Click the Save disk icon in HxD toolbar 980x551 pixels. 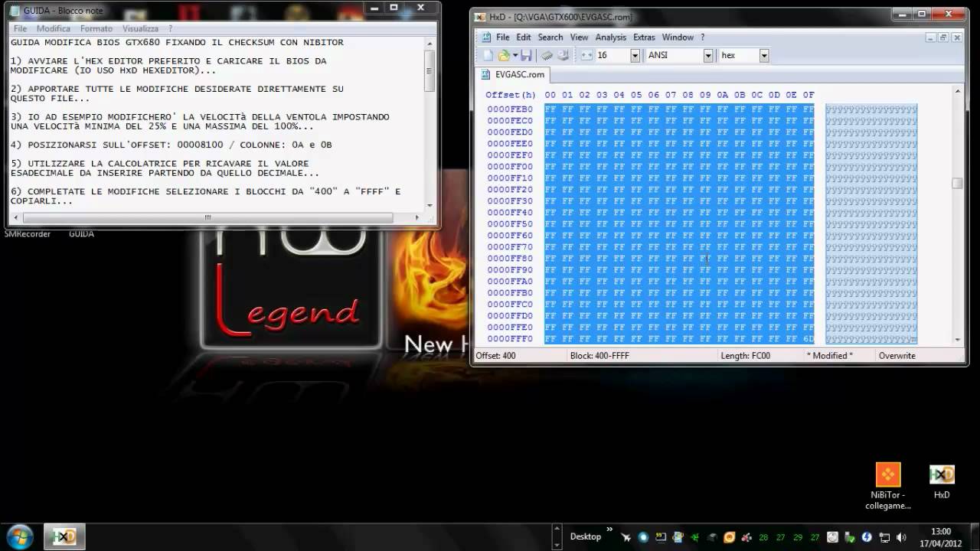click(526, 55)
